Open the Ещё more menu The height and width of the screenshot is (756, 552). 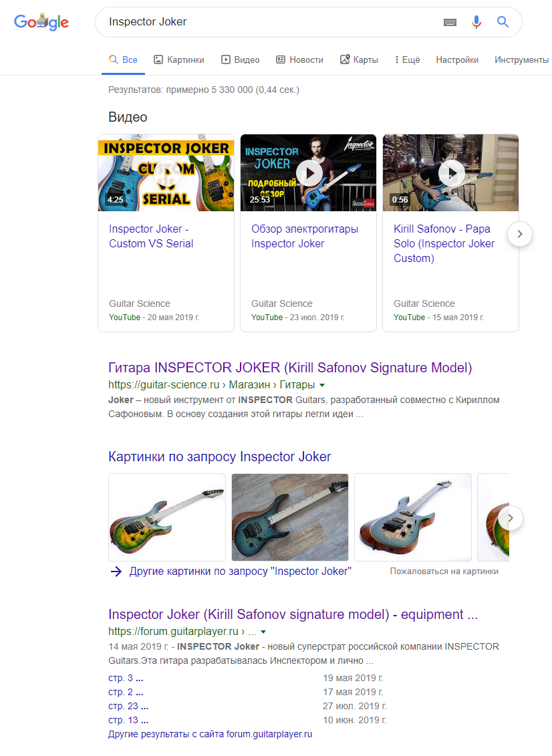pyautogui.click(x=408, y=59)
